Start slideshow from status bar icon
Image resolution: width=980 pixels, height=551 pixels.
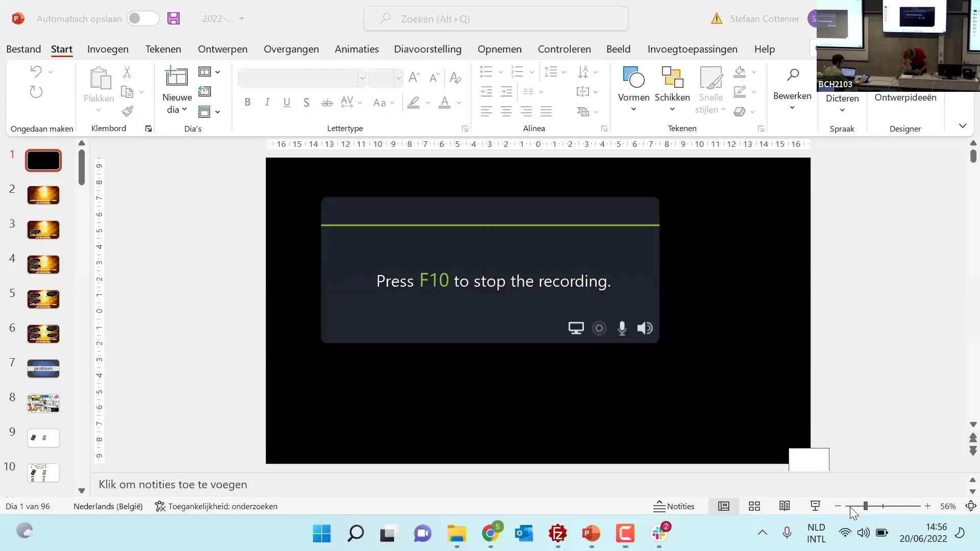(815, 506)
